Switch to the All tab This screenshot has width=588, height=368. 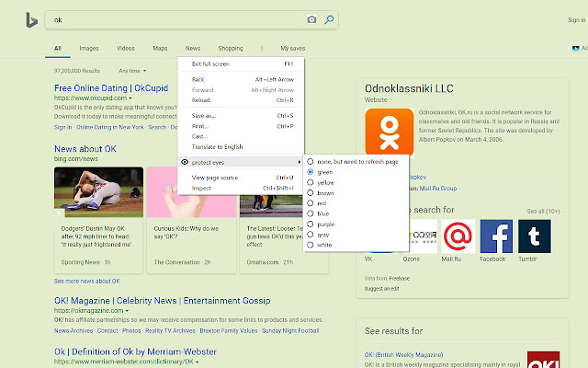pos(58,49)
